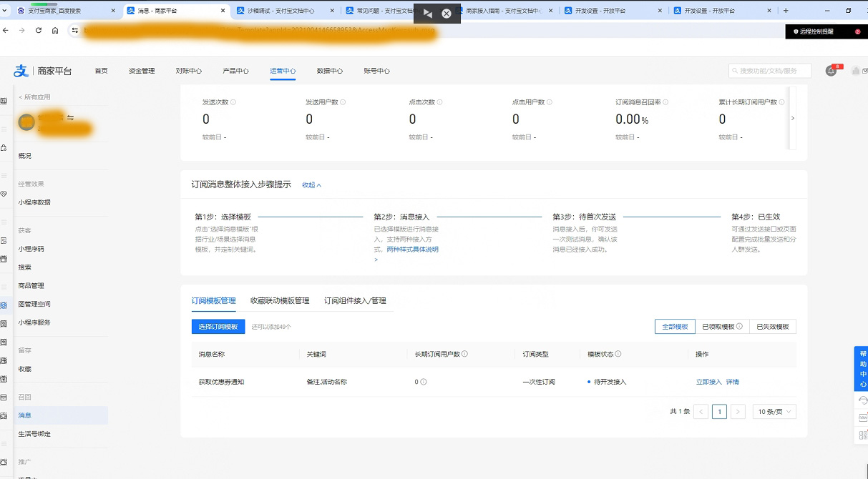Click the site info icon in address bar
Viewport: 868px width, 479px height.
74,31
